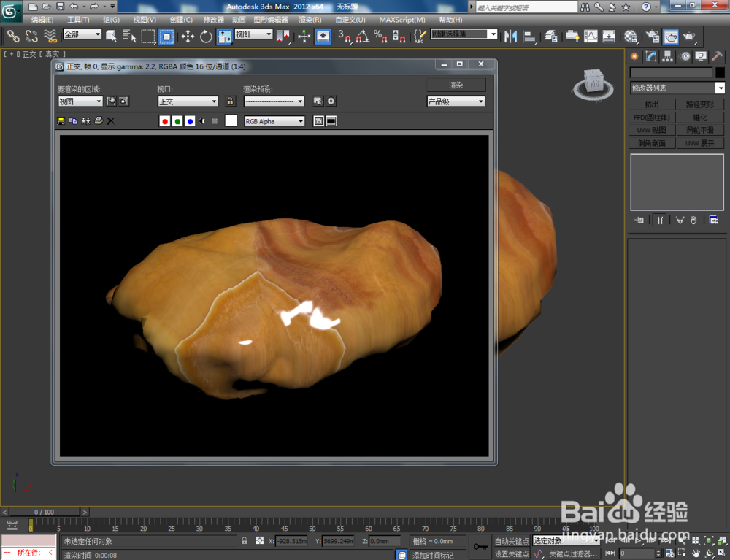730x560 pixels.
Task: Open the Hierarchy panel tab icon
Action: pyautogui.click(x=668, y=57)
